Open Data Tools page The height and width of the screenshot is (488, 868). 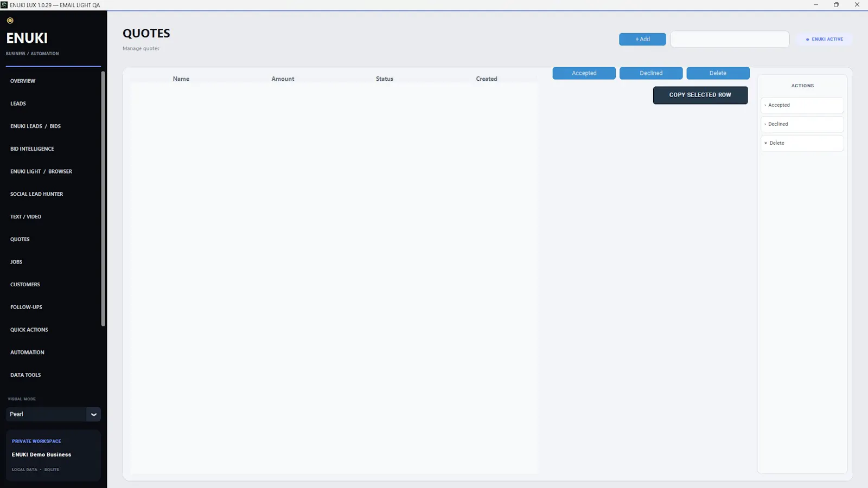click(25, 375)
